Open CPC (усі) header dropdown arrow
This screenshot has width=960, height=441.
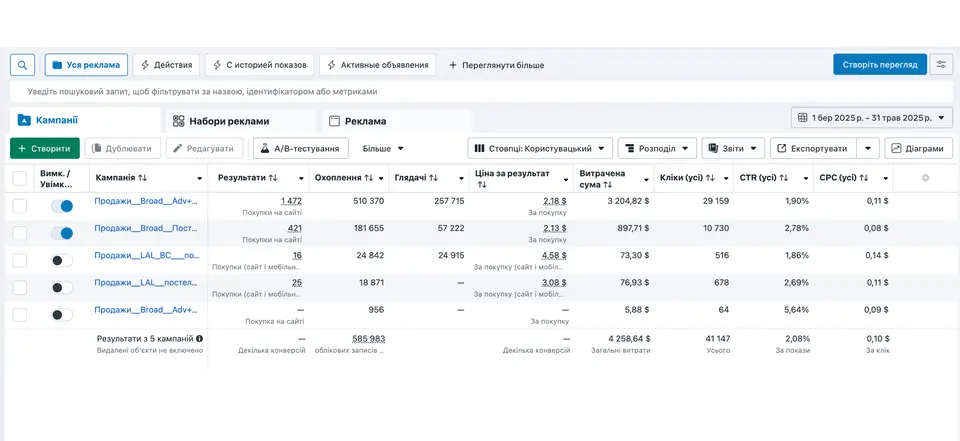(886, 178)
